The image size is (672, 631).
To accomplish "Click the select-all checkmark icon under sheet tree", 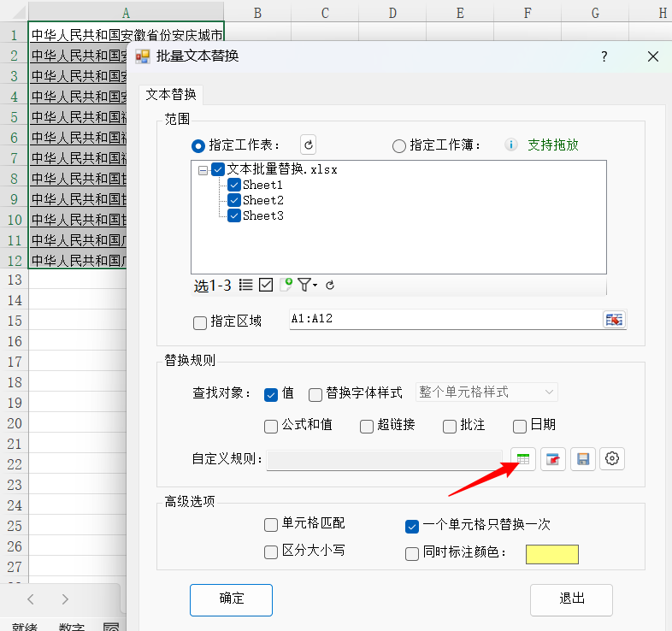I will click(x=266, y=285).
